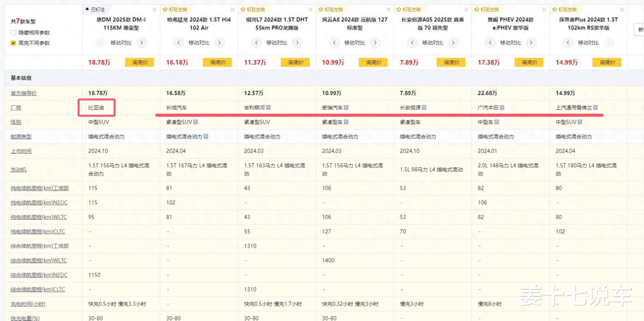Close the 哈弗猛龙 2024款 column
The width and height of the screenshot is (644, 321).
[x=233, y=10]
